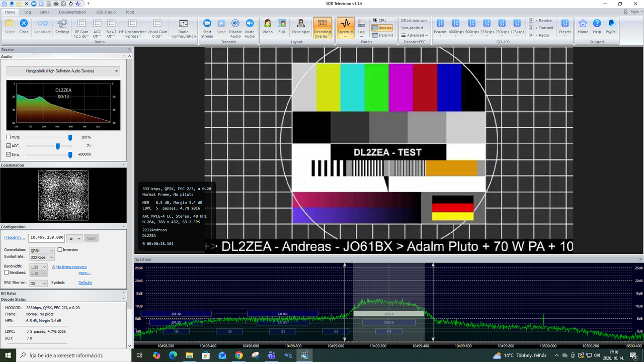
Task: Click Start Stream in the Transmit group
Action: point(207,28)
